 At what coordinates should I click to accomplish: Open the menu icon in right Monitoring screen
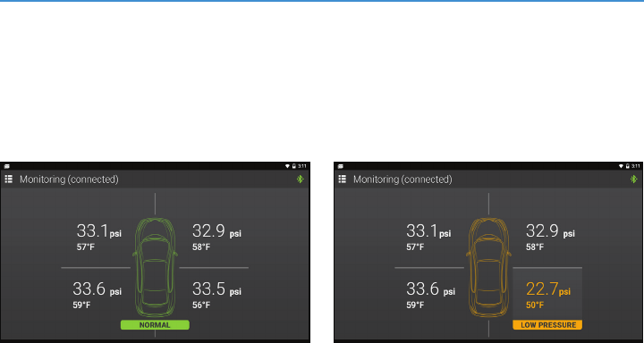(342, 179)
